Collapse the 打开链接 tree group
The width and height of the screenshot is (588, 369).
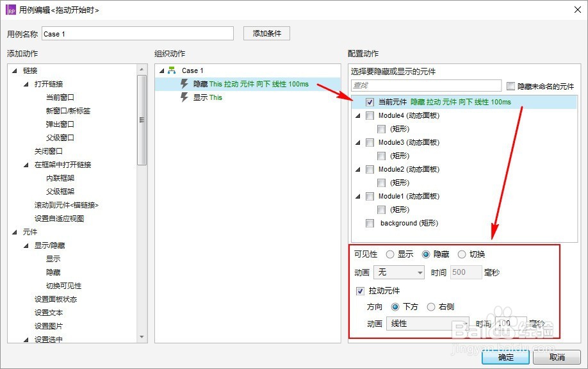tap(26, 84)
